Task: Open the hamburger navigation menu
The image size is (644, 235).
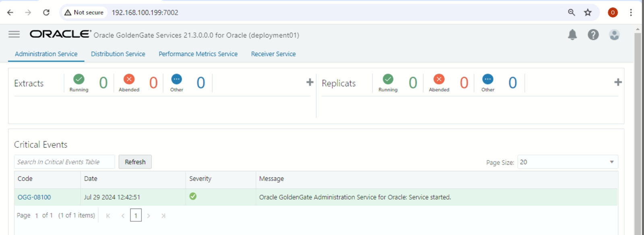Action: coord(14,34)
